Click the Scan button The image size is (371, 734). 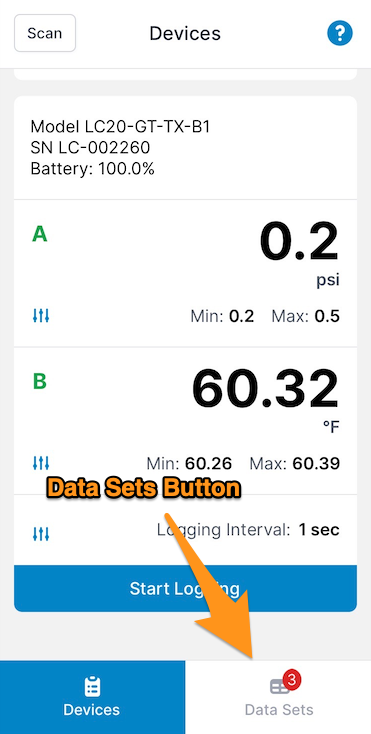[x=45, y=33]
